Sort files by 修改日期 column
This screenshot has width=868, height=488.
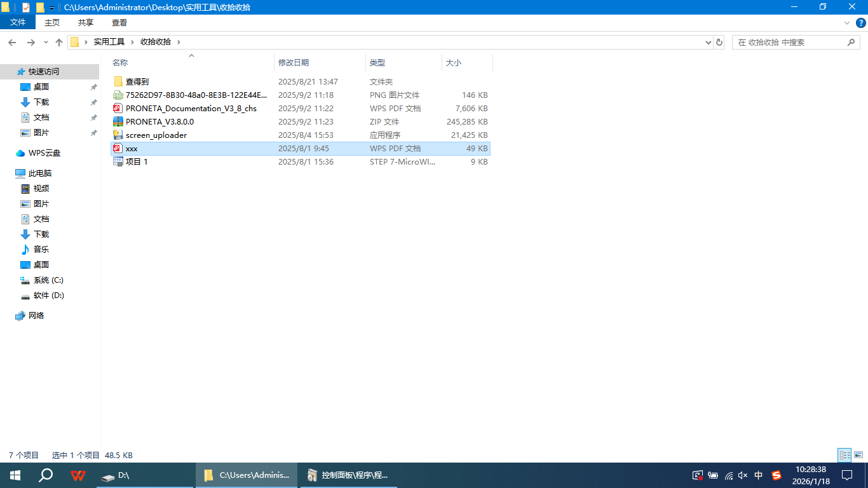294,62
